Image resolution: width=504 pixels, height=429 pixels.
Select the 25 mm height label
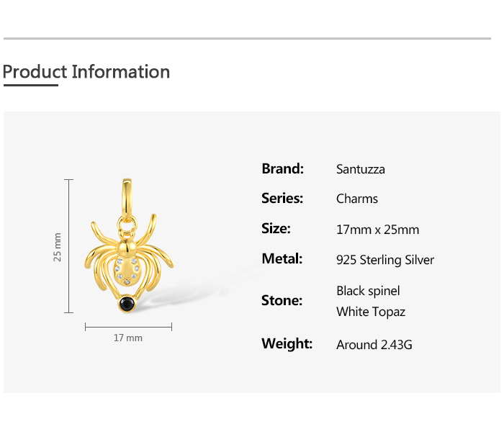[58, 247]
